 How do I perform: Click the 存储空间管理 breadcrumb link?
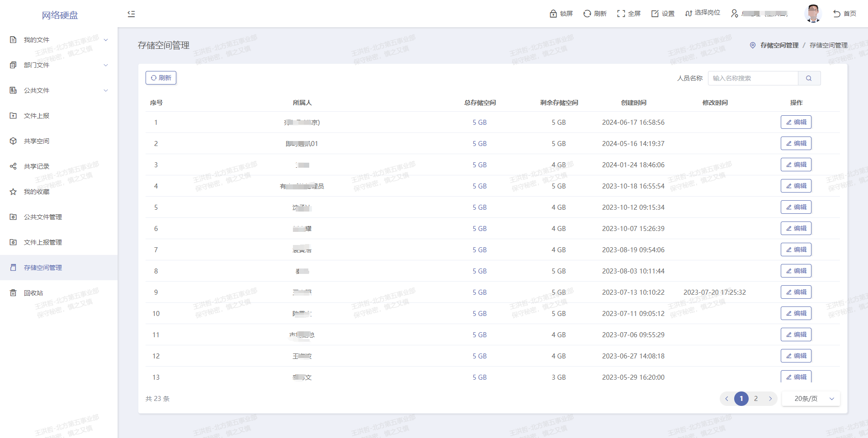779,45
